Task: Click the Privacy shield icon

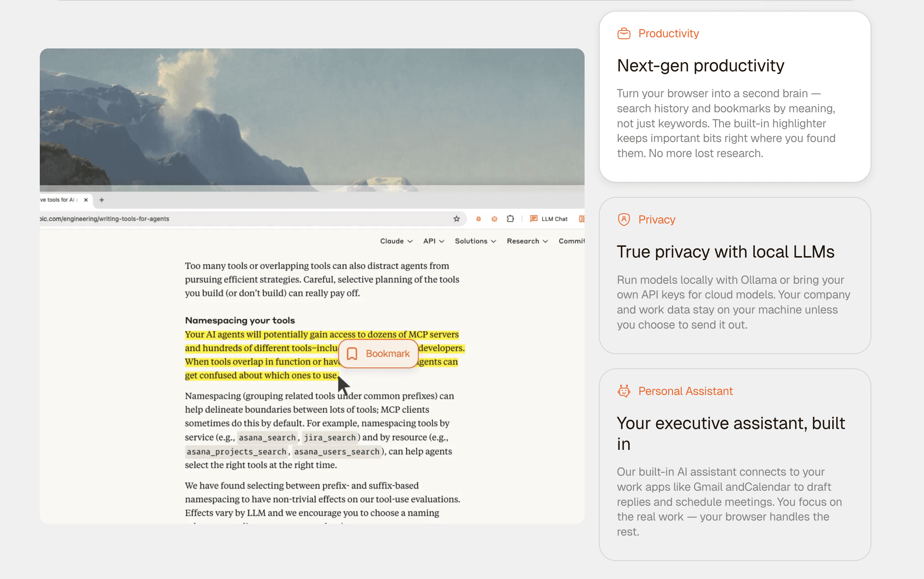Action: tap(624, 220)
